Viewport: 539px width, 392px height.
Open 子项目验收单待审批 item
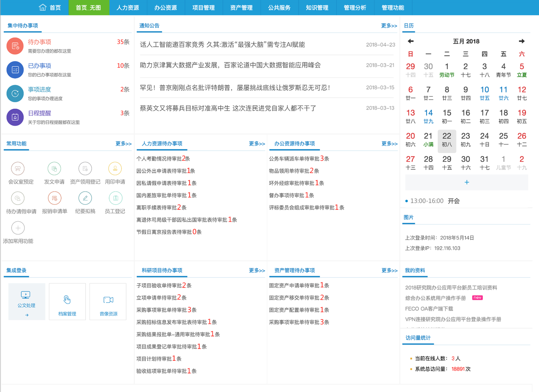(164, 285)
